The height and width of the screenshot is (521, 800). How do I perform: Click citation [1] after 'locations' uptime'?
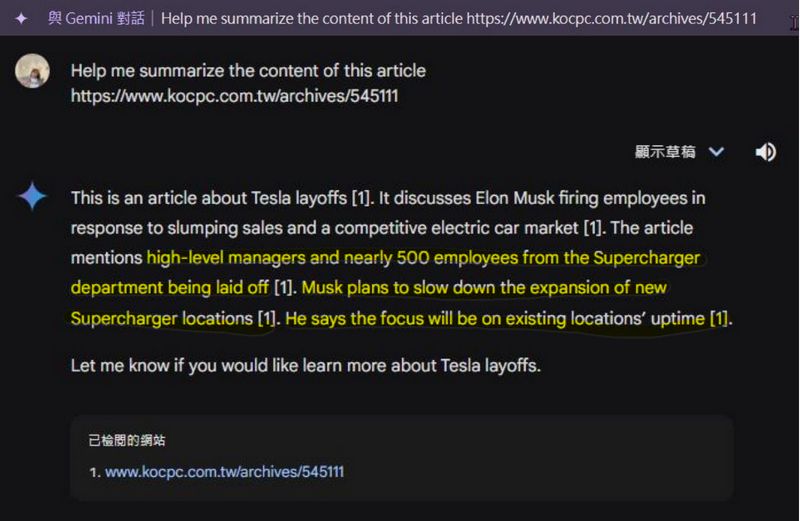[720, 318]
